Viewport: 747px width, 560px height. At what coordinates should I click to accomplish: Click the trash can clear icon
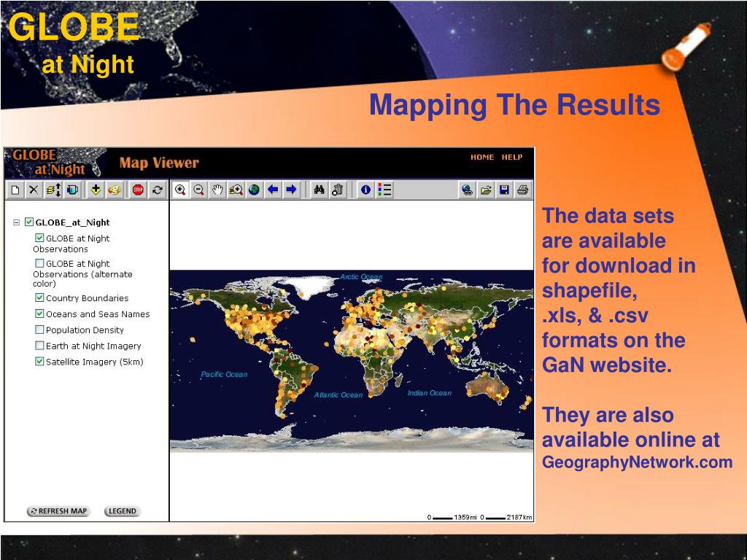click(x=337, y=190)
